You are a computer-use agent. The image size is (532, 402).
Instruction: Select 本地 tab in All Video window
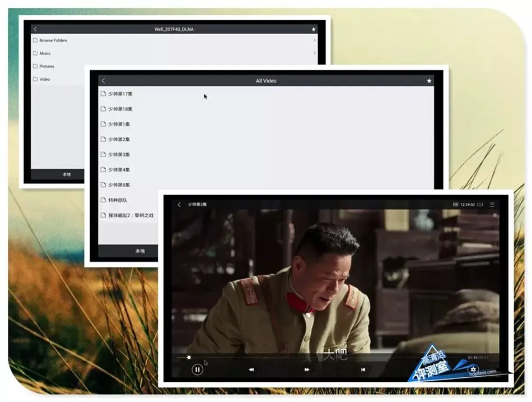click(x=140, y=251)
